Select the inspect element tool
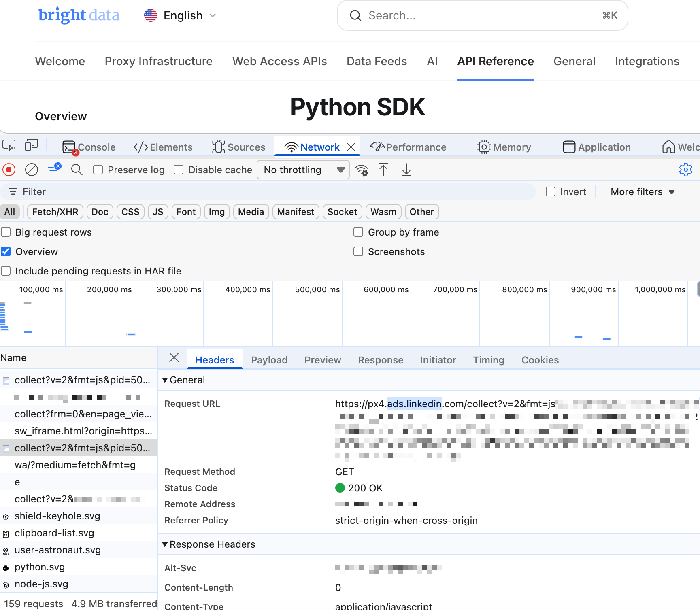The height and width of the screenshot is (610, 700). 9,145
